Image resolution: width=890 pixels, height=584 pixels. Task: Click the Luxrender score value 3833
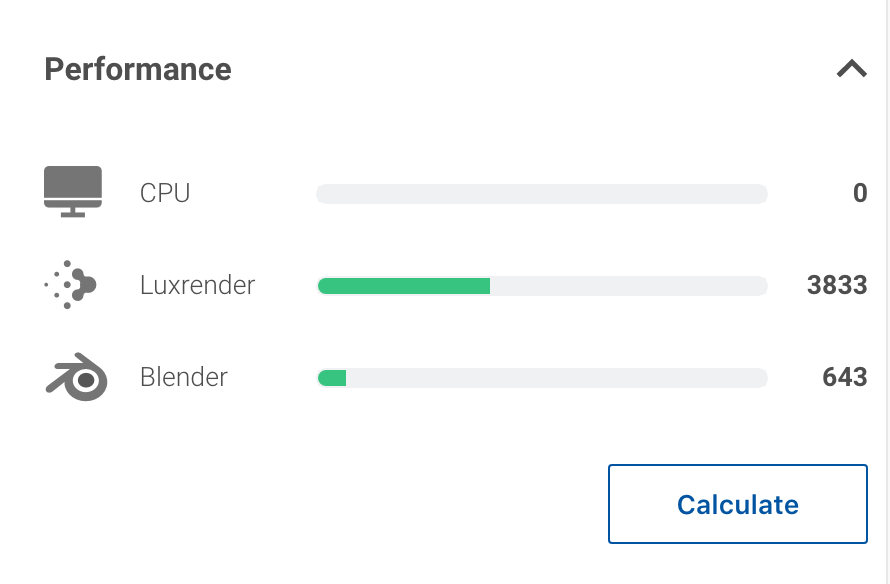click(837, 285)
